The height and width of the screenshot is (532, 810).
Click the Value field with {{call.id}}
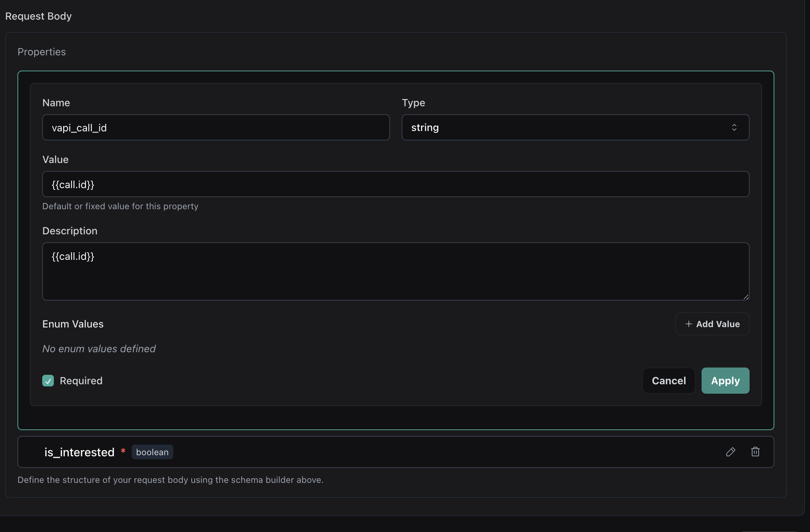396,184
